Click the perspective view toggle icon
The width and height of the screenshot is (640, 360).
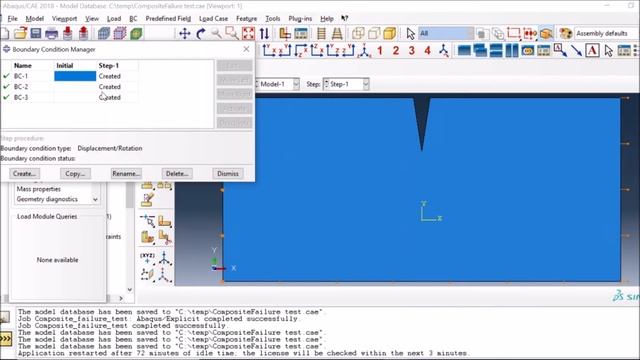337,33
